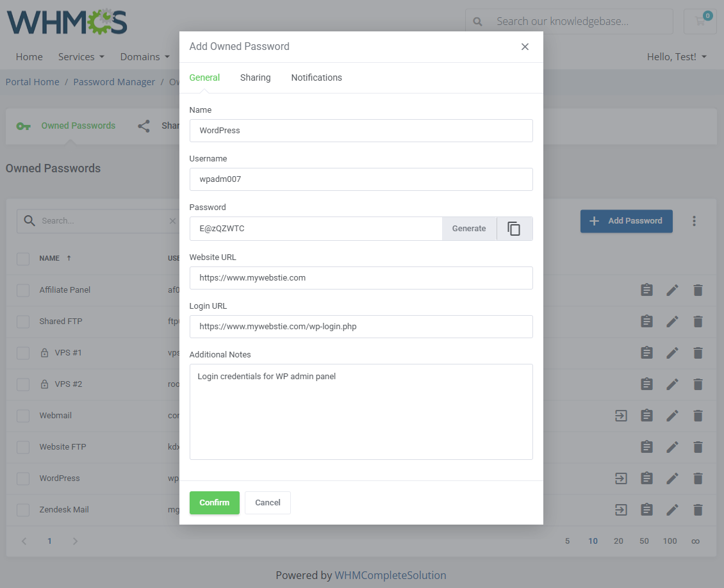The height and width of the screenshot is (588, 724).
Task: Open the three-dot more options menu
Action: point(694,221)
